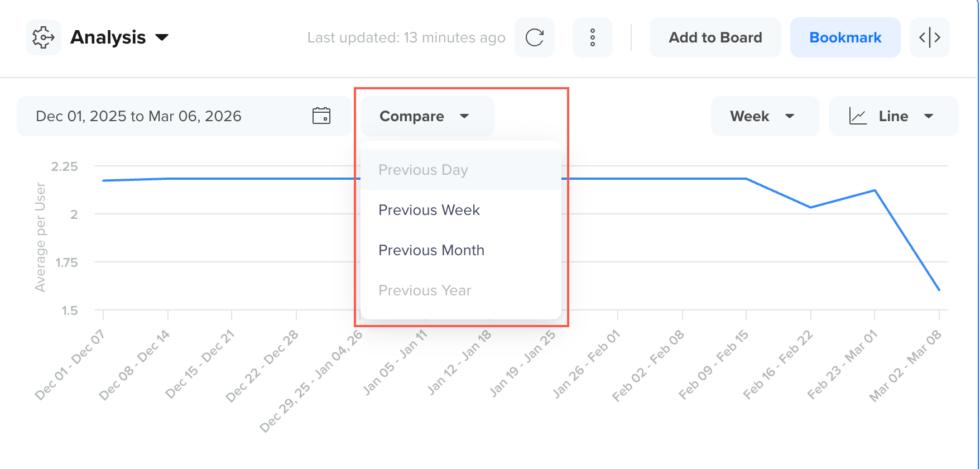The height and width of the screenshot is (469, 980).
Task: Click the Add to Board button
Action: click(x=715, y=37)
